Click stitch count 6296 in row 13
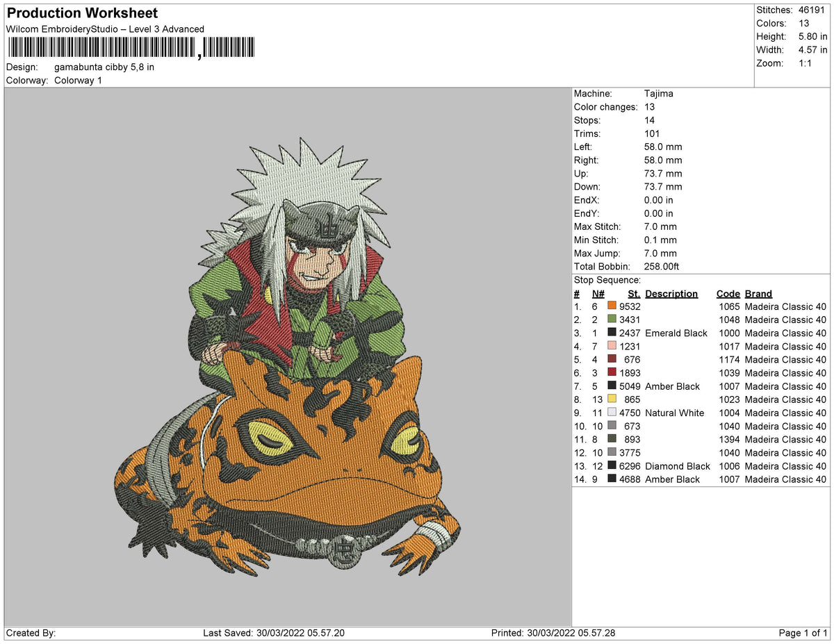 [630, 466]
